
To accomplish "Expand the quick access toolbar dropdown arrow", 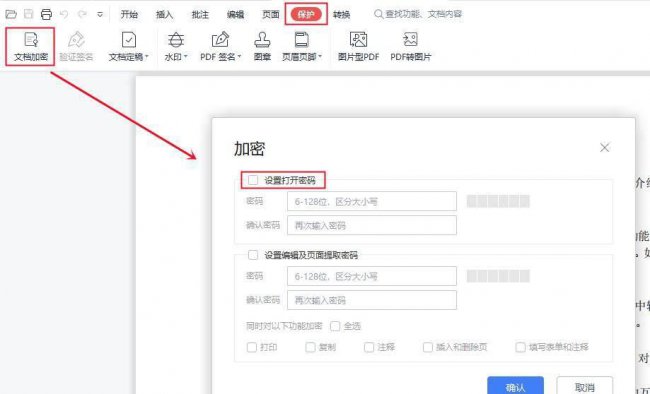I will (99, 15).
